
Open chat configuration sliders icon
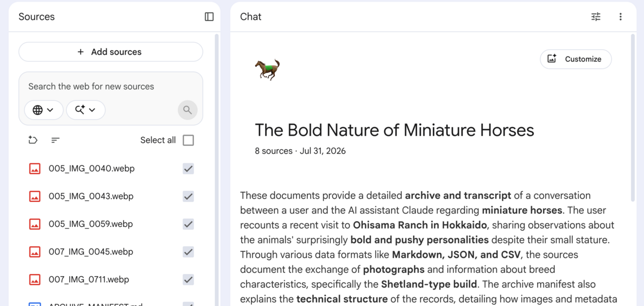click(596, 17)
